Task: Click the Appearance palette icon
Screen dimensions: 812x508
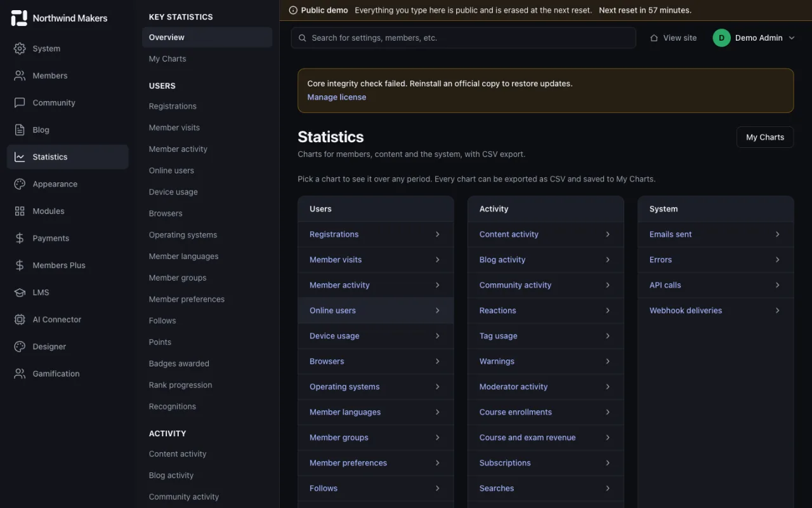Action: point(20,184)
